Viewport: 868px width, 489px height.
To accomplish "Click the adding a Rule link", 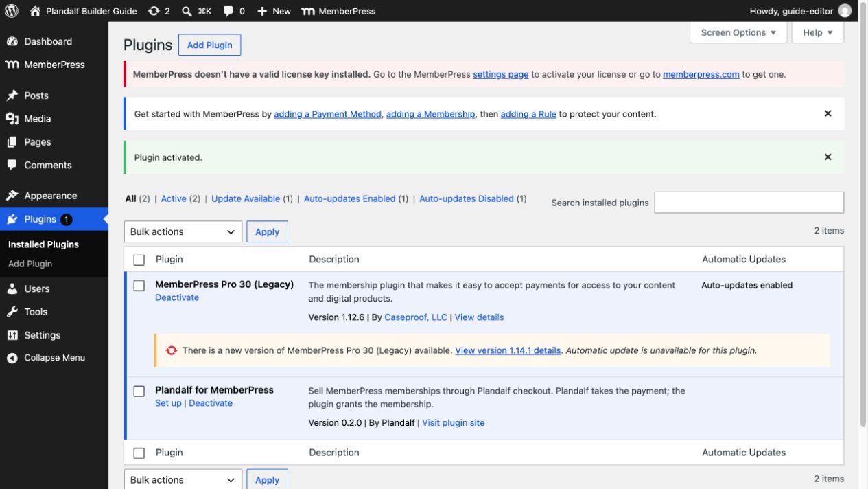I will point(528,114).
